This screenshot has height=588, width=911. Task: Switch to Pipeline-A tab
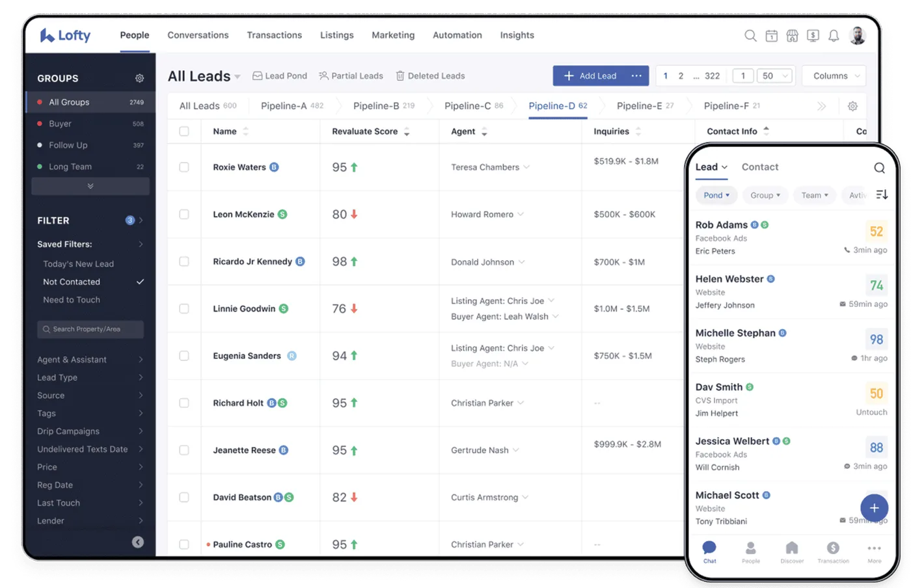click(x=292, y=106)
